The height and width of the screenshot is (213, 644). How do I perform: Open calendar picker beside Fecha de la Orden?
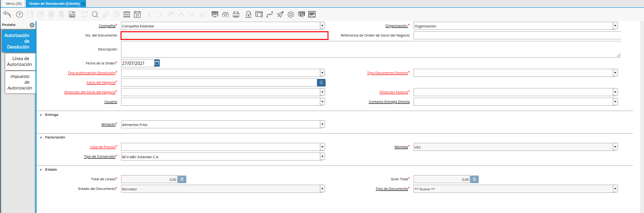157,63
